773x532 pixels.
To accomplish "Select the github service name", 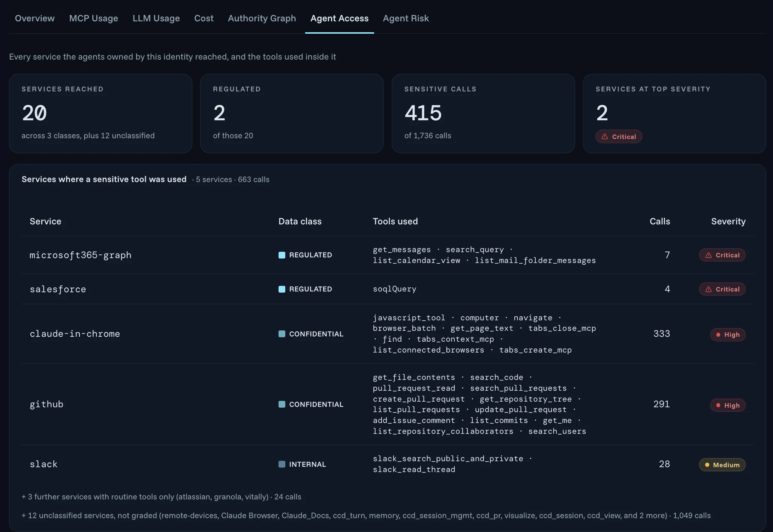I will click(46, 404).
